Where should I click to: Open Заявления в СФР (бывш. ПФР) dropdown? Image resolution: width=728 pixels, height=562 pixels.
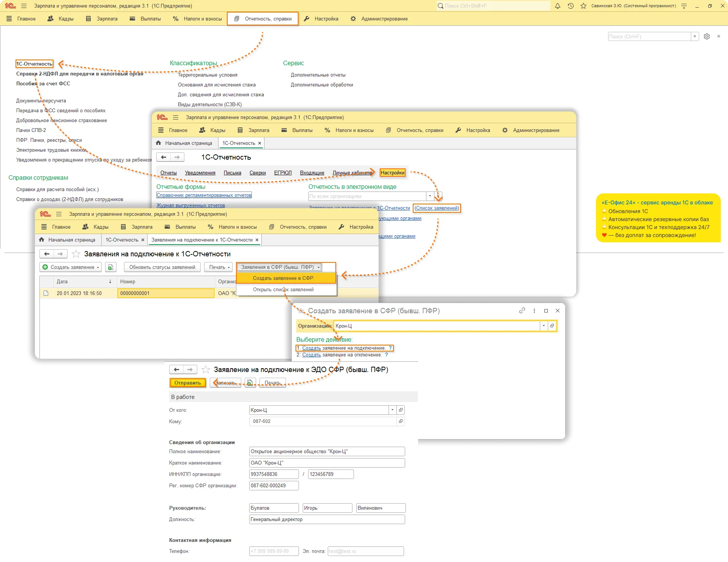pos(280,267)
